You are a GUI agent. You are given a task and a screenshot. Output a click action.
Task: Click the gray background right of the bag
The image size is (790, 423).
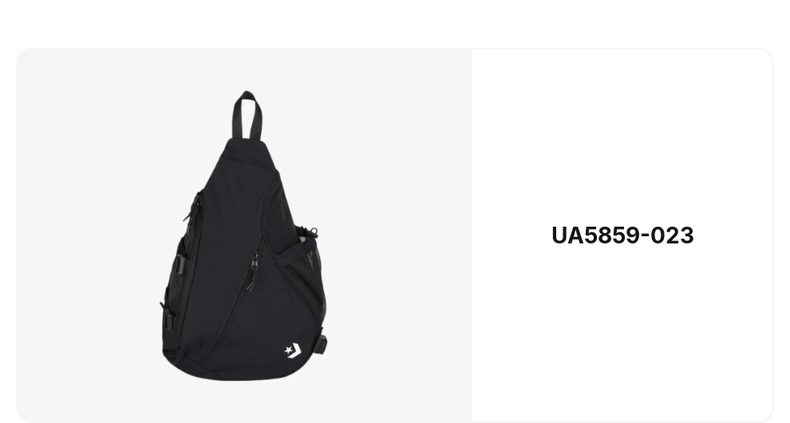pos(401,236)
